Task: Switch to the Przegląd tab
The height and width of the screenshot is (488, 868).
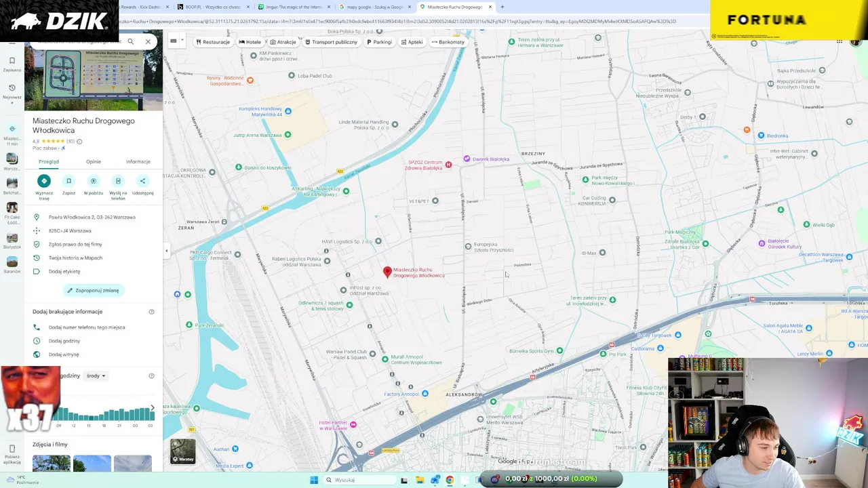Action: tap(49, 161)
